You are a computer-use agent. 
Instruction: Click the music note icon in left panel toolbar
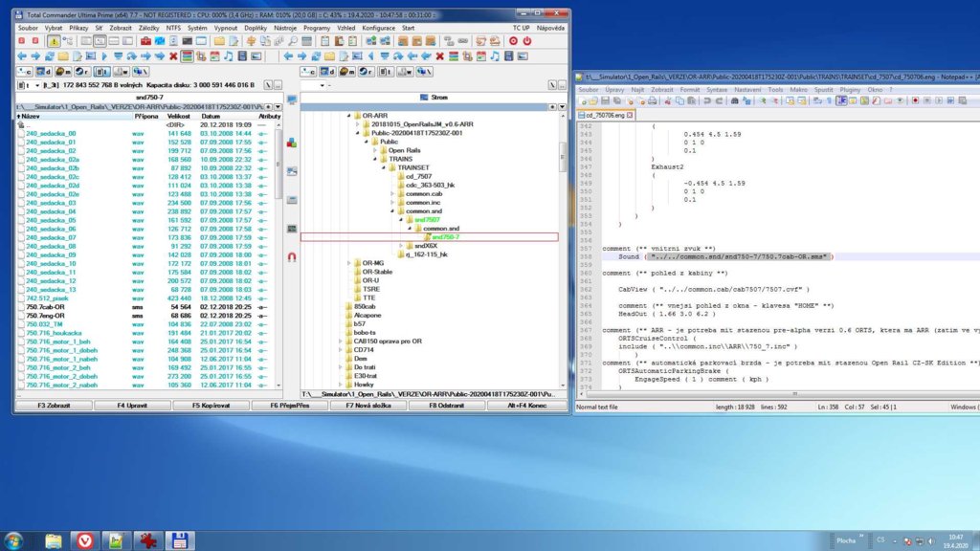[227, 56]
